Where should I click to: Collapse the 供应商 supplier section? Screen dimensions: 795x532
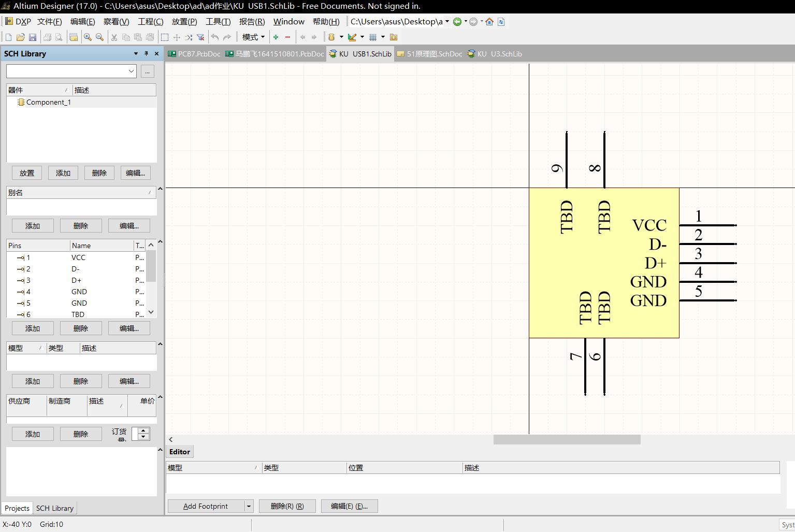pos(160,397)
